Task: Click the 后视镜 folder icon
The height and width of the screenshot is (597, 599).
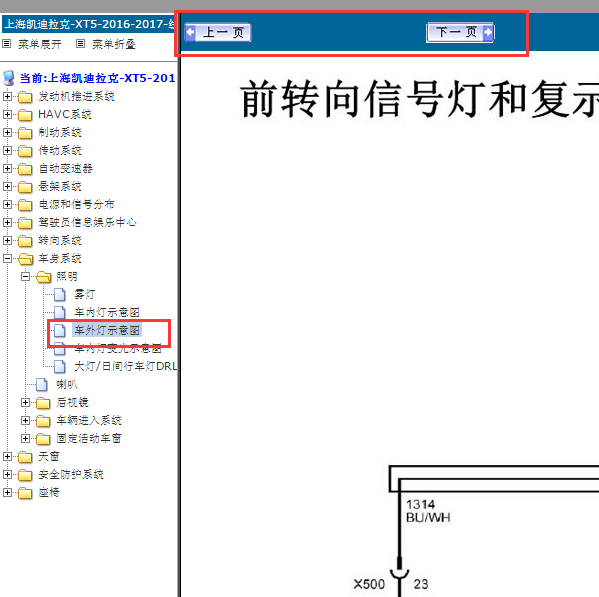Action: point(43,403)
